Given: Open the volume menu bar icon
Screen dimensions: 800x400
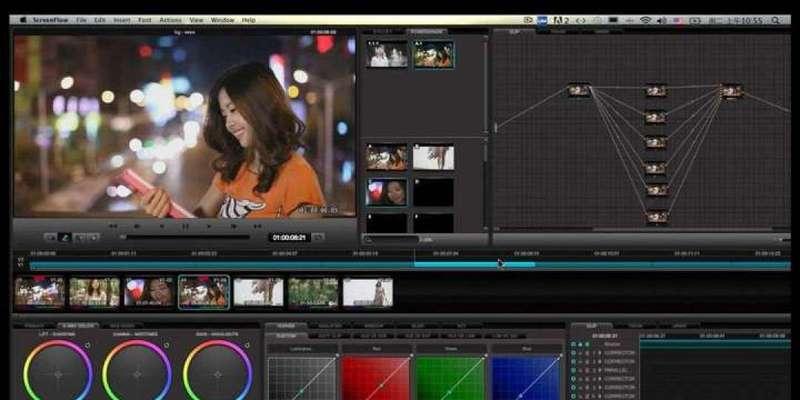Looking at the screenshot, I should [662, 20].
